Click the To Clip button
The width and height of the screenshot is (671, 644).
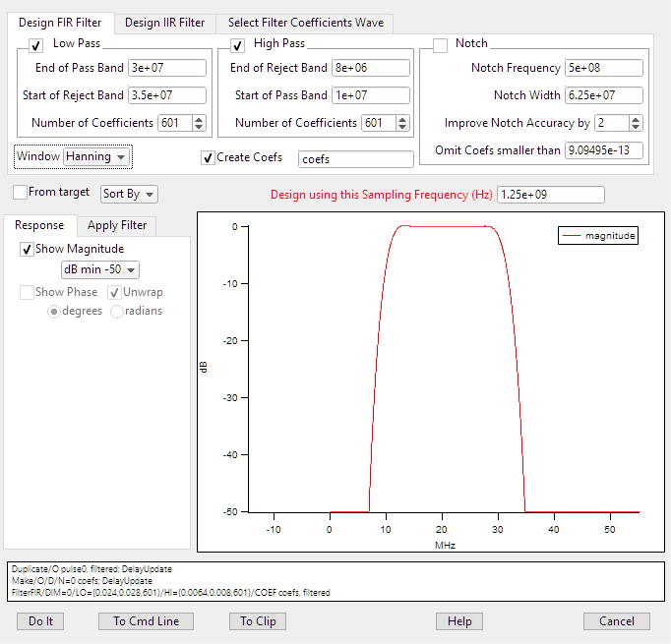258,621
